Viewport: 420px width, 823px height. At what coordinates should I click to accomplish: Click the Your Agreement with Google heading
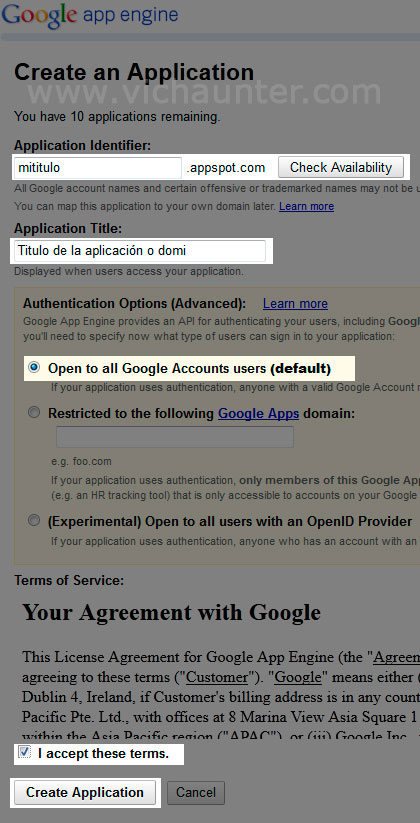tap(171, 612)
